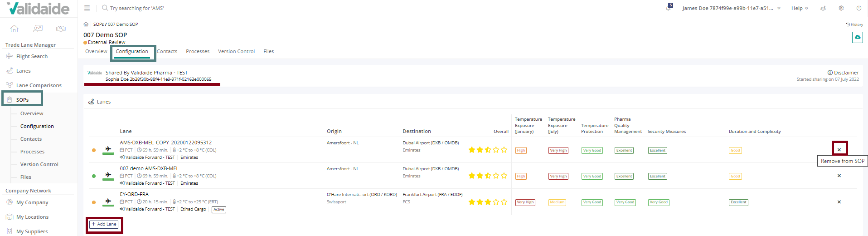Open sidebar SOPs Contacts subitem
This screenshot has height=236, width=868.
(x=31, y=139)
